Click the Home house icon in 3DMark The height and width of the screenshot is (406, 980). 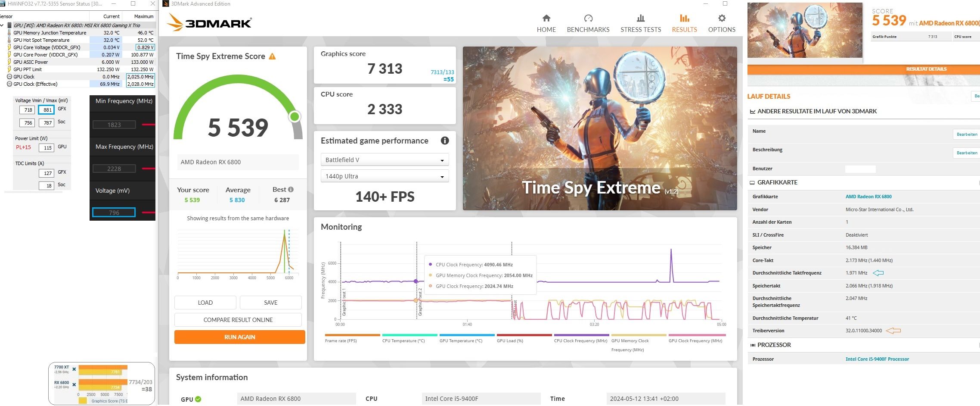pos(546,18)
